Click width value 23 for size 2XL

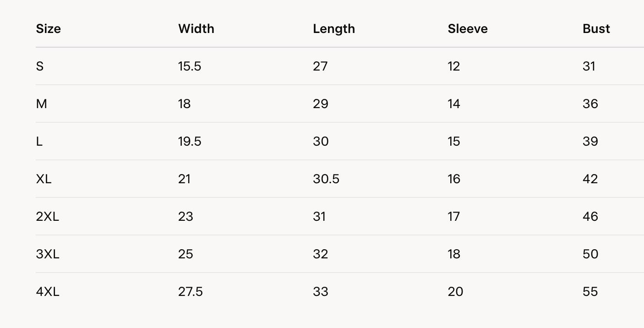point(186,217)
